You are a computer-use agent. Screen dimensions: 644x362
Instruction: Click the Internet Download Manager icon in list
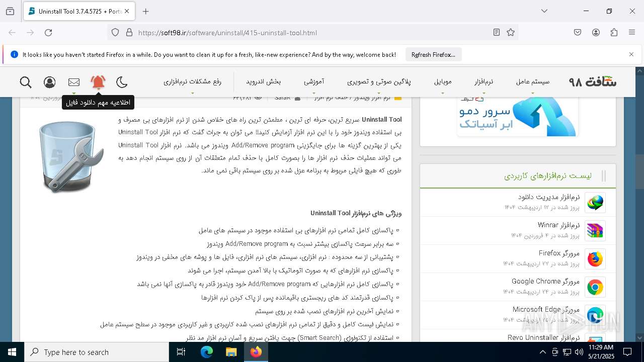coord(595,203)
